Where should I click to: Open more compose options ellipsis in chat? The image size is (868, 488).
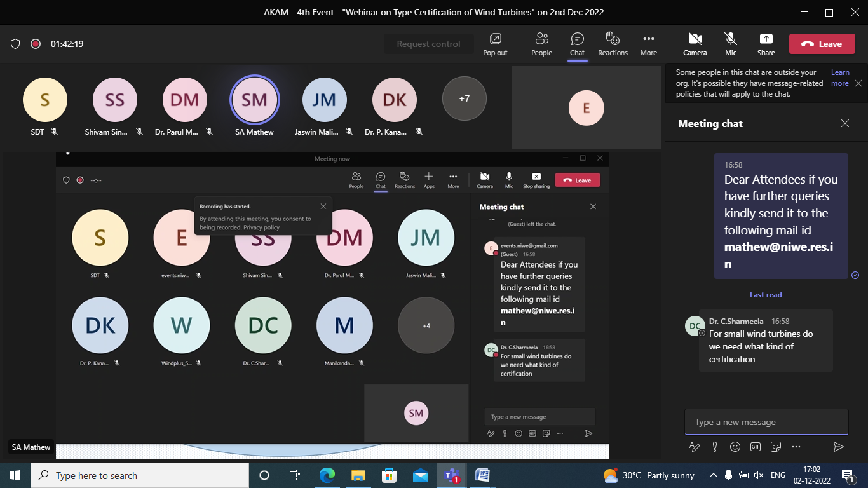796,447
